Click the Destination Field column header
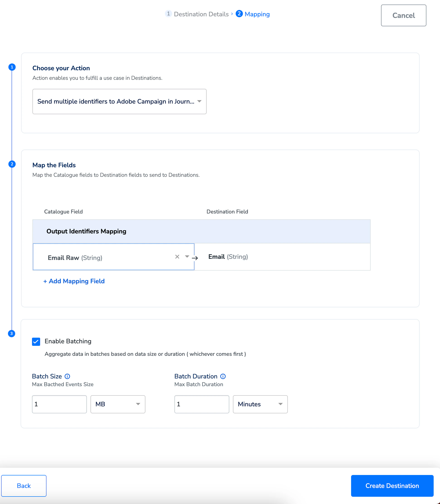440x504 pixels. click(x=227, y=211)
